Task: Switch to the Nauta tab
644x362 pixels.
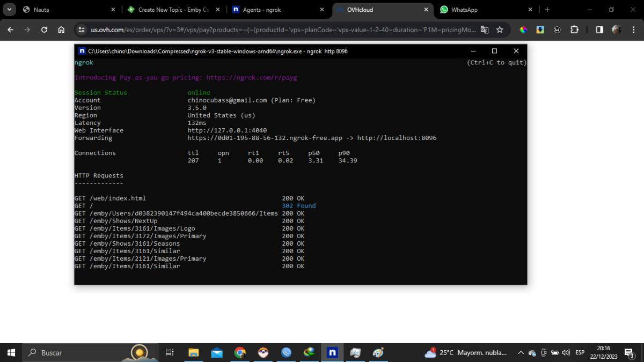Action: tap(64, 10)
